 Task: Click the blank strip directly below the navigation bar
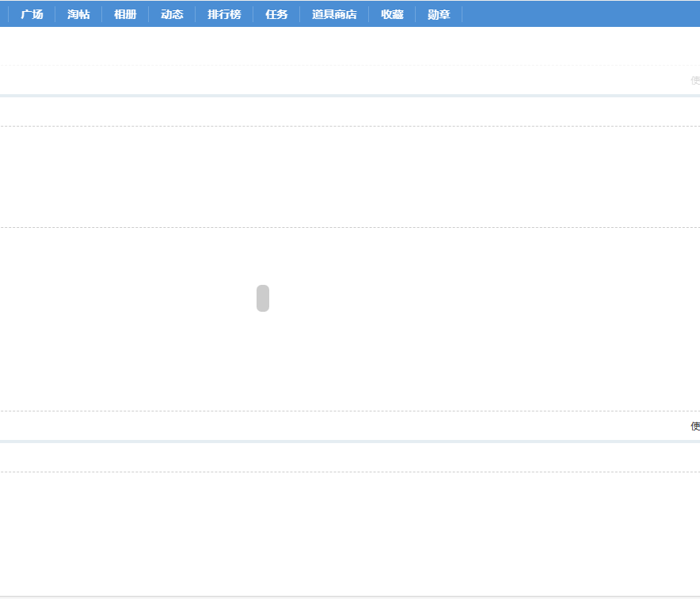click(x=348, y=46)
